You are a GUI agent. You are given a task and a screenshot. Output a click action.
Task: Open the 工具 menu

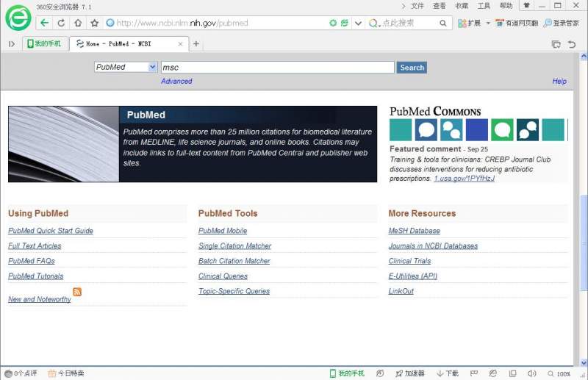484,6
